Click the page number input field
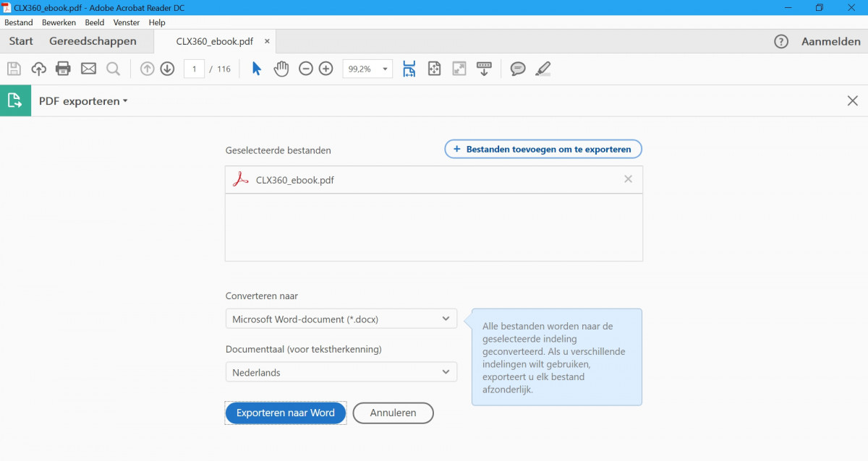Image resolution: width=868 pixels, height=461 pixels. [x=194, y=69]
